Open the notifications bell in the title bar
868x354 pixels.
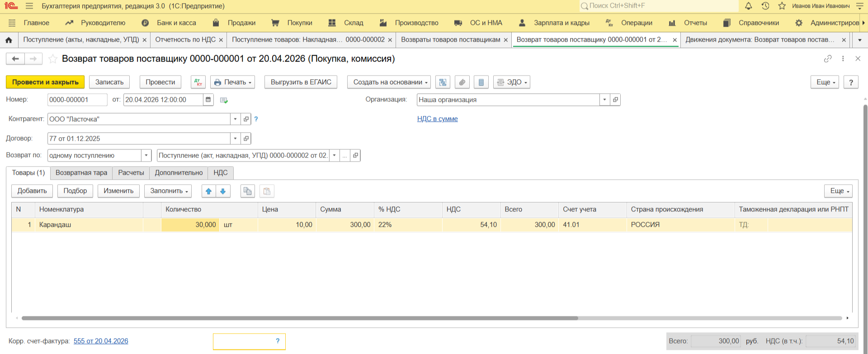pos(749,6)
